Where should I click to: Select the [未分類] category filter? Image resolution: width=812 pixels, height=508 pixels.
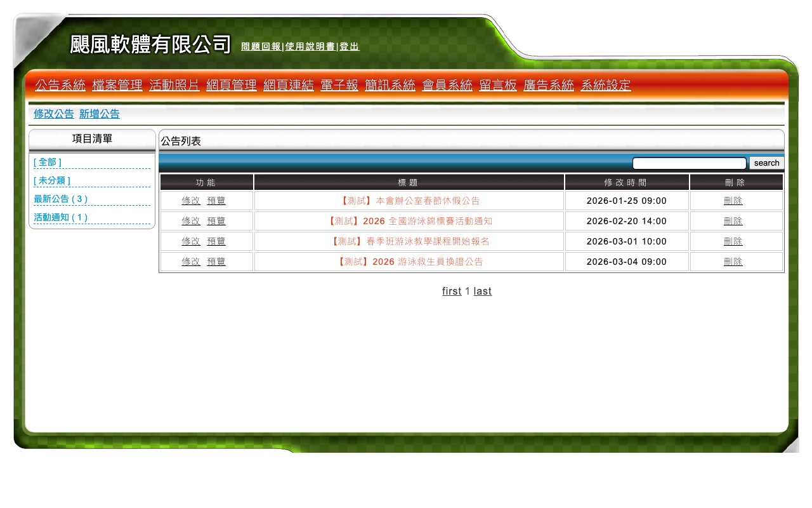coord(51,180)
